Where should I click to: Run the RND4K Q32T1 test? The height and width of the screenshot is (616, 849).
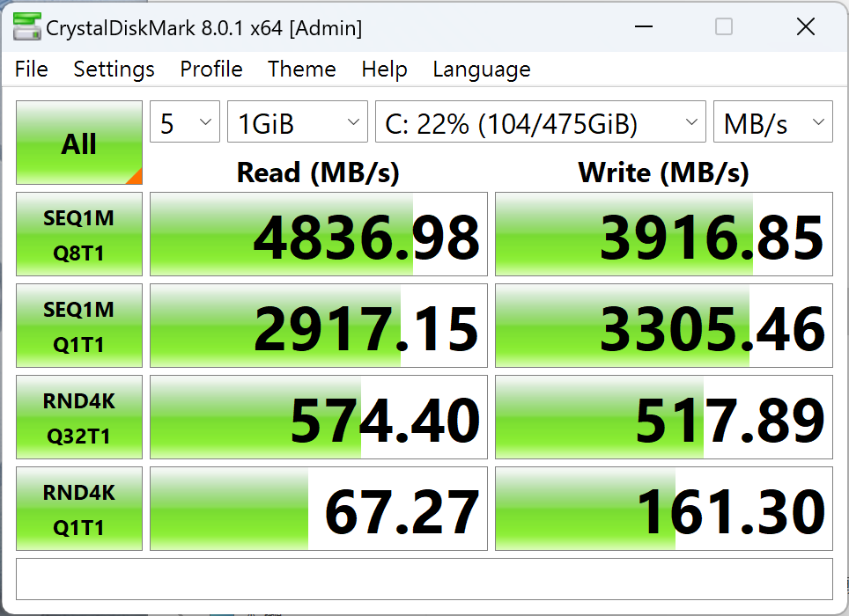point(79,417)
